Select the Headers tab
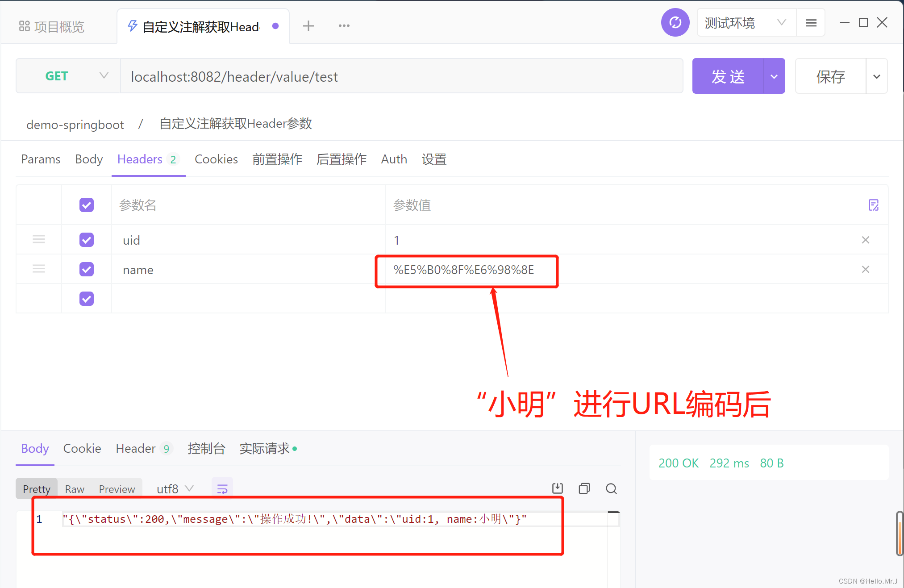 [148, 159]
